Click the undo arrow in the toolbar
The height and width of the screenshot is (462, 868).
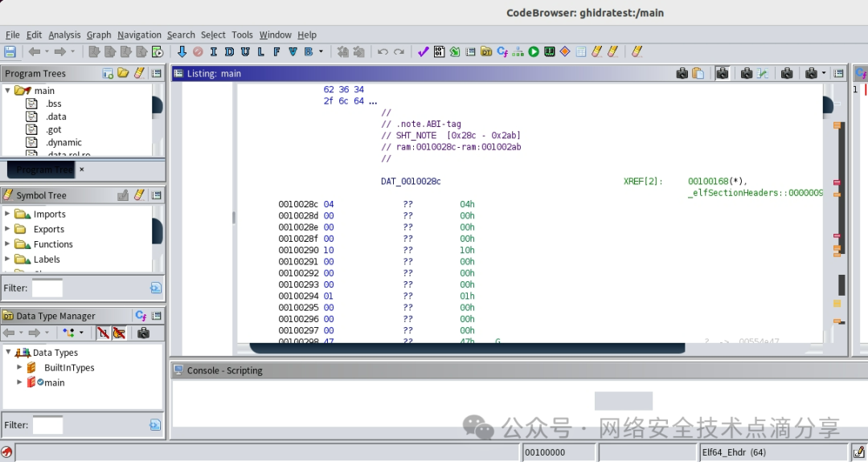click(x=383, y=52)
